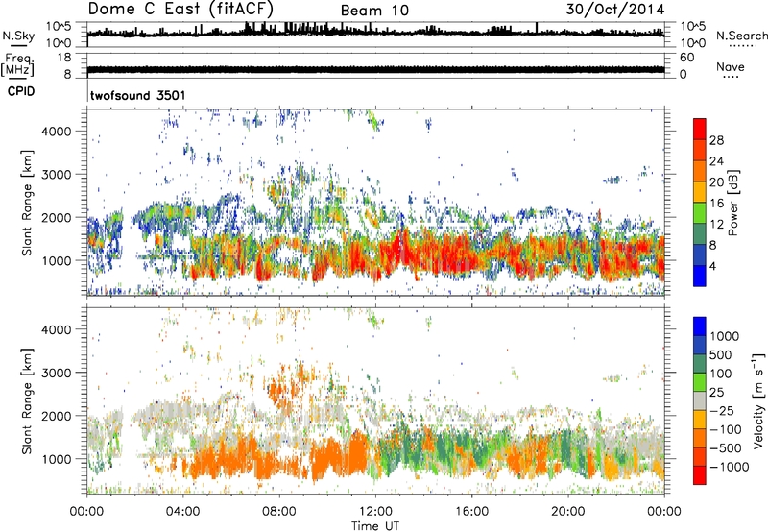
Task: Click the '3000' range tick of the velocity panel
Action: 57,373
